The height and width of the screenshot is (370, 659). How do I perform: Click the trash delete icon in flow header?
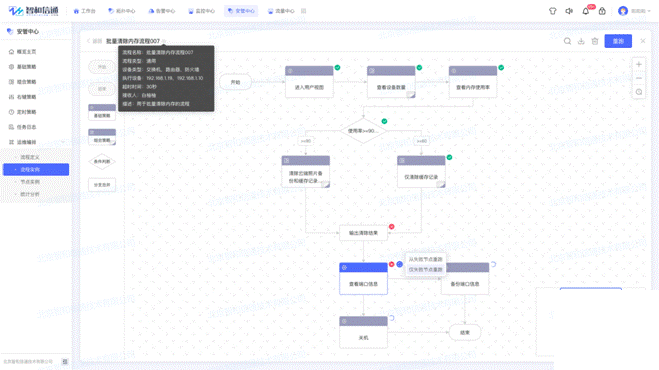click(x=595, y=41)
